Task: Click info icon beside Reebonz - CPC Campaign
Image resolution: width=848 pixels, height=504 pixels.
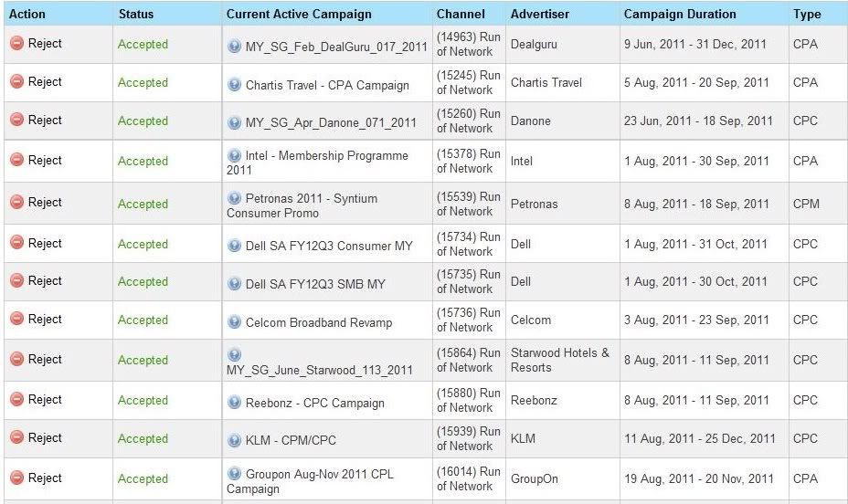Action: tap(234, 403)
